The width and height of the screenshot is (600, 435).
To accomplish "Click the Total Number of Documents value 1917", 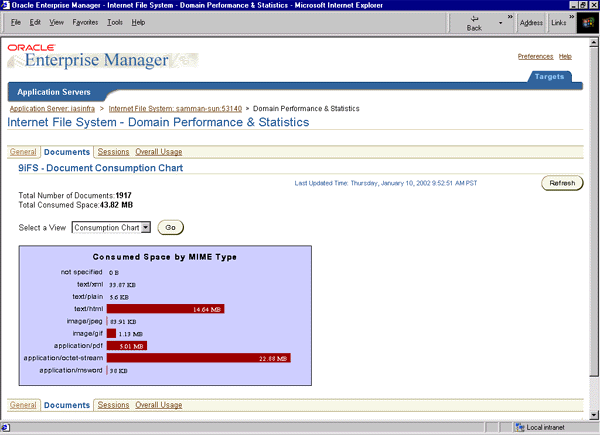I will point(124,196).
